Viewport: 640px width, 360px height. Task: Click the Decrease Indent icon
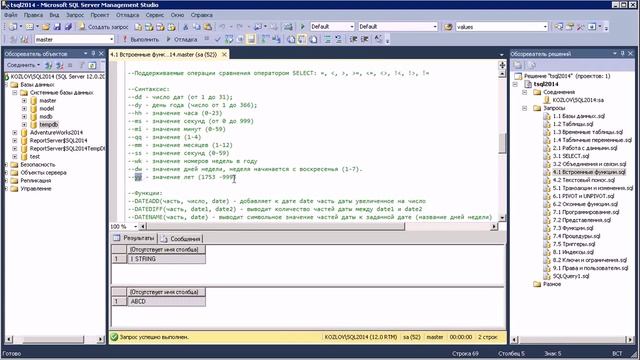click(x=353, y=39)
